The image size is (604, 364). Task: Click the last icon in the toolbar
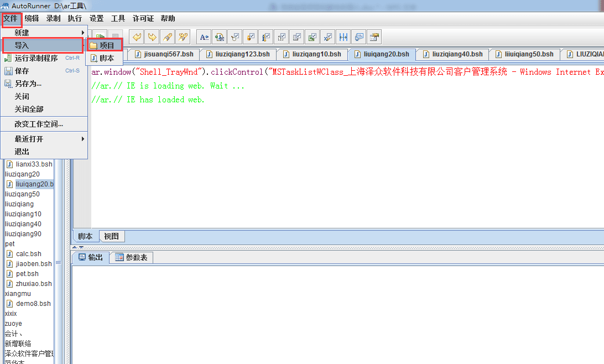(x=374, y=37)
